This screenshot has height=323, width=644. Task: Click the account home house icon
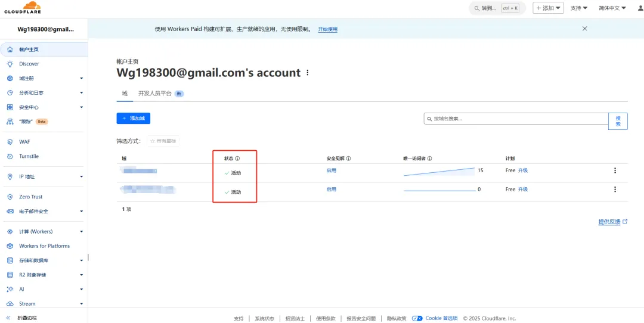pos(10,49)
